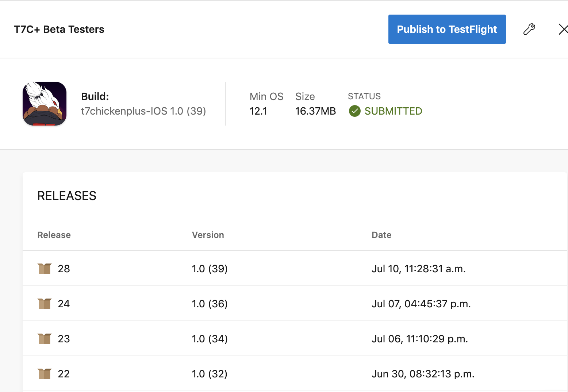Select version 1.0 (36) cell
The height and width of the screenshot is (392, 568).
pos(210,304)
